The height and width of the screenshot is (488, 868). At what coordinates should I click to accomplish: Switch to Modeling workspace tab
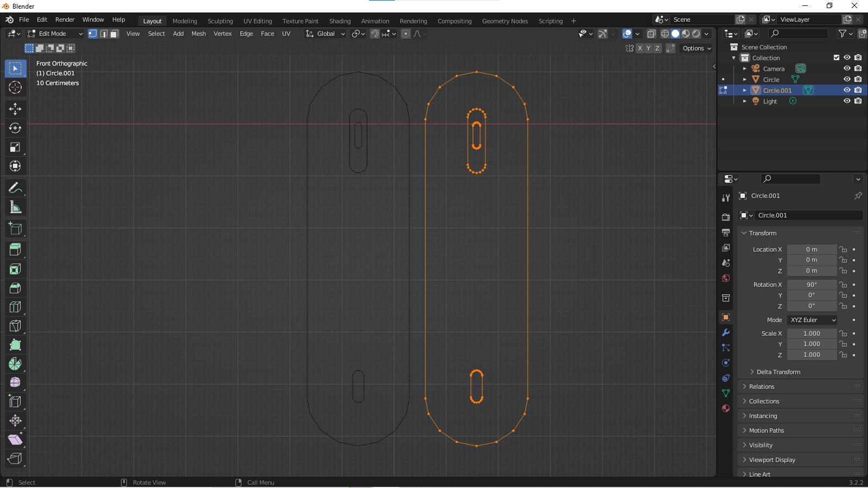(184, 21)
